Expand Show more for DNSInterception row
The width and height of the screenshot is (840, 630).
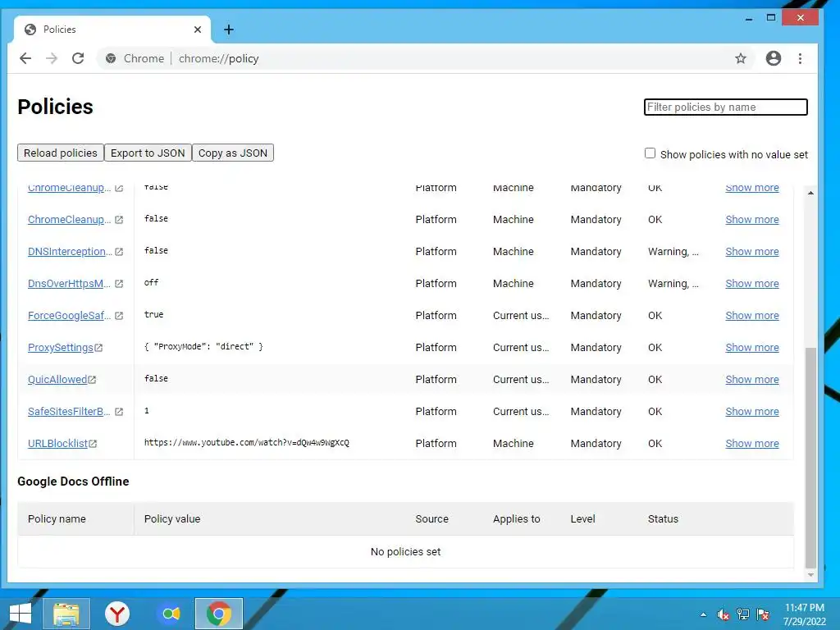[x=752, y=252]
